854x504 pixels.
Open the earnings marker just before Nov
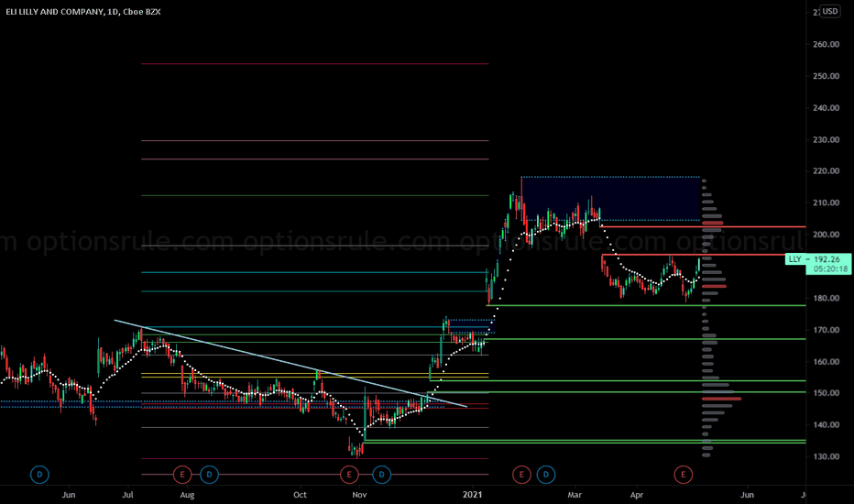349,475
